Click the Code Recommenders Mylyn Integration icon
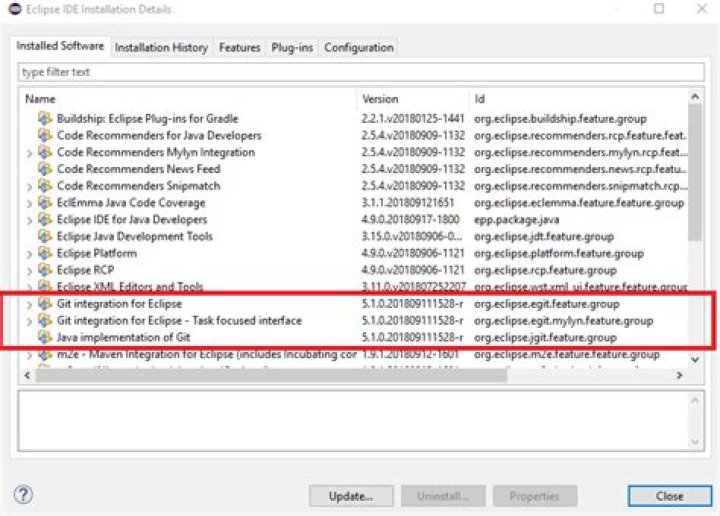 45,152
